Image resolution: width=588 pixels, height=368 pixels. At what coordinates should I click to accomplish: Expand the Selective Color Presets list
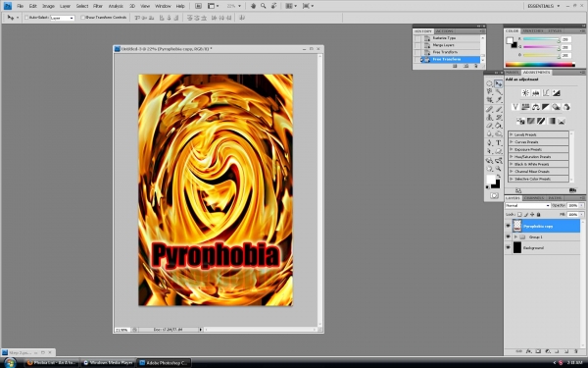tap(511, 180)
